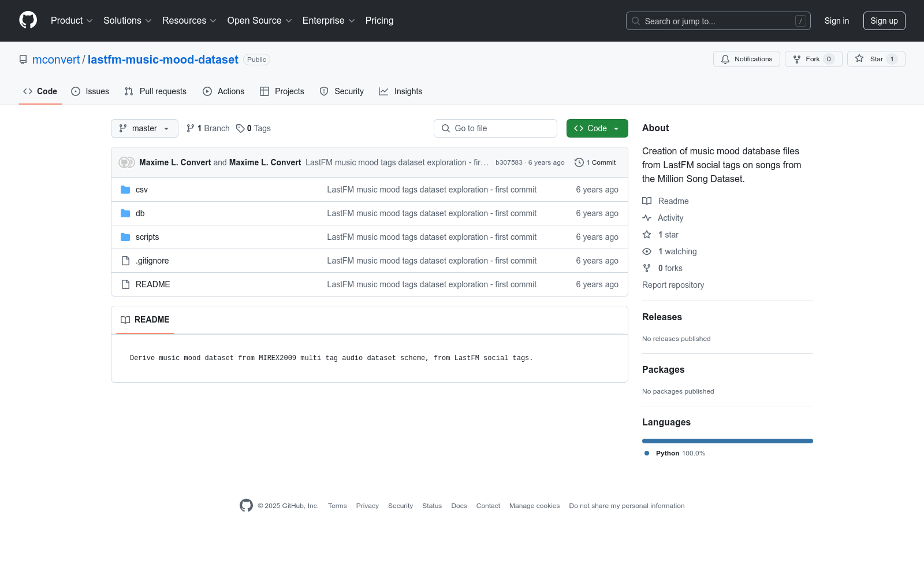Open the lastfm-music-mood-dataset repository link
This screenshot has width=924, height=578.
pyautogui.click(x=163, y=60)
